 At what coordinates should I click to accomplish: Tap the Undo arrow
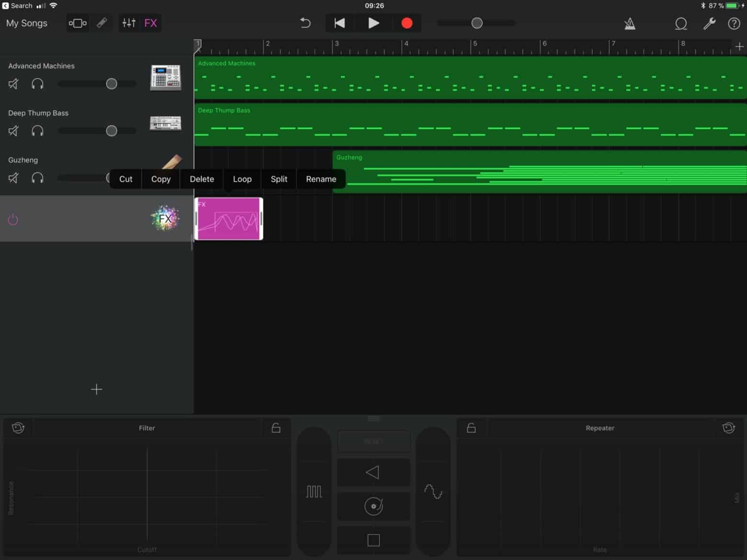(x=305, y=22)
